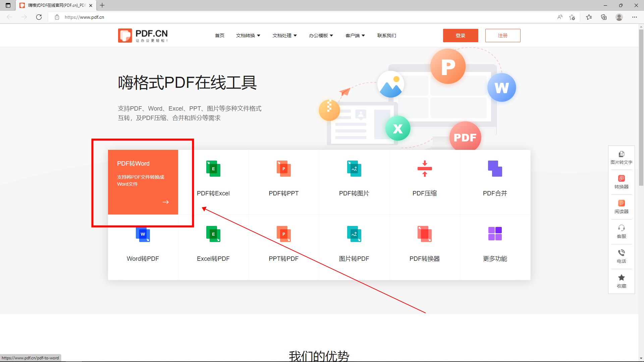The width and height of the screenshot is (644, 362).
Task: Click the 转换器 sidebar icon
Action: [x=622, y=179]
